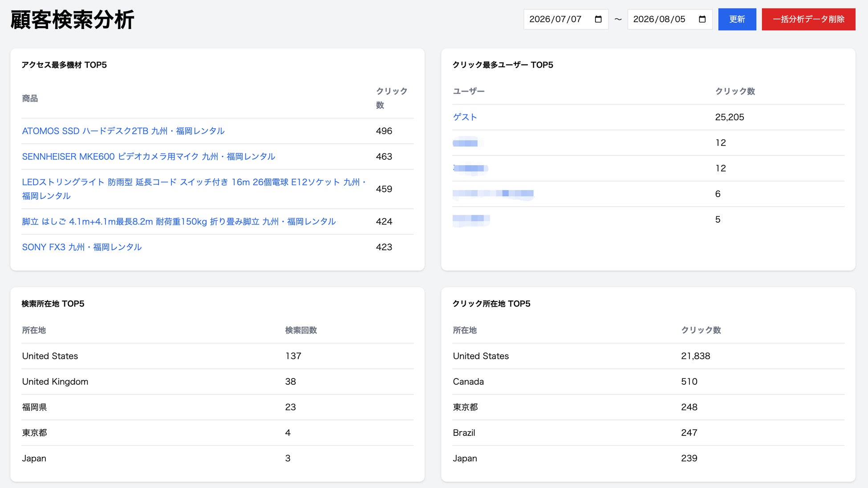Click the クリック所在地 TOP5 card title
868x488 pixels.
(491, 304)
